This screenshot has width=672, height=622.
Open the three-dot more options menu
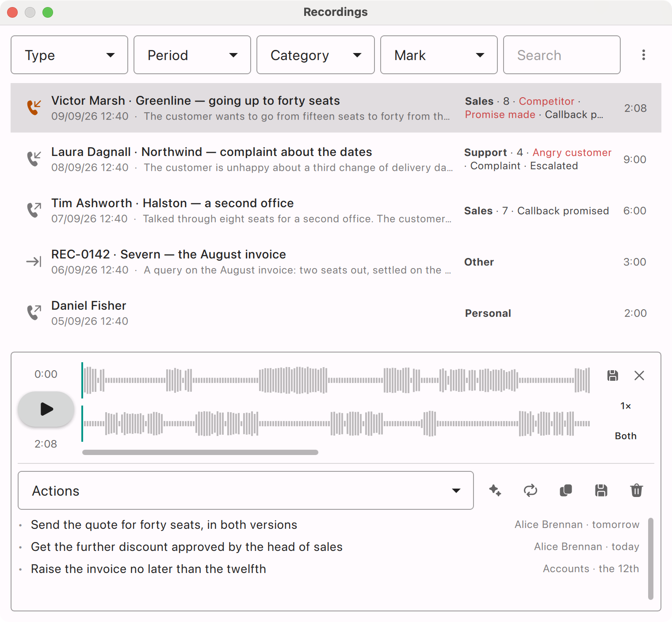(644, 55)
